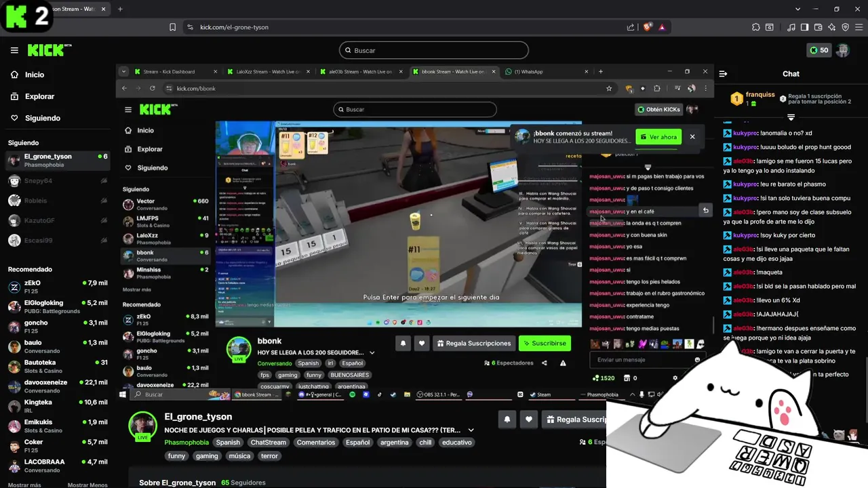
Task: Click username kukypro in the first chat message
Action: pos(745,133)
